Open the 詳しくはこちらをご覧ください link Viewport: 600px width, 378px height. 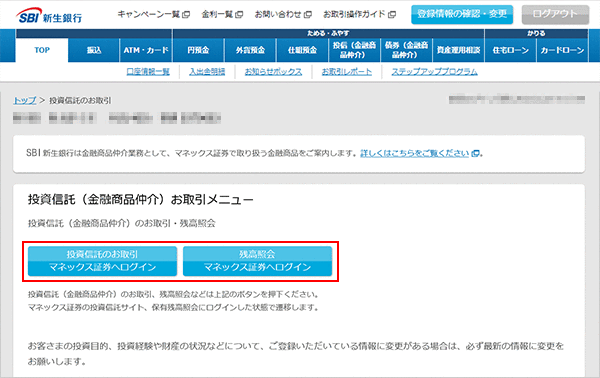[x=414, y=153]
